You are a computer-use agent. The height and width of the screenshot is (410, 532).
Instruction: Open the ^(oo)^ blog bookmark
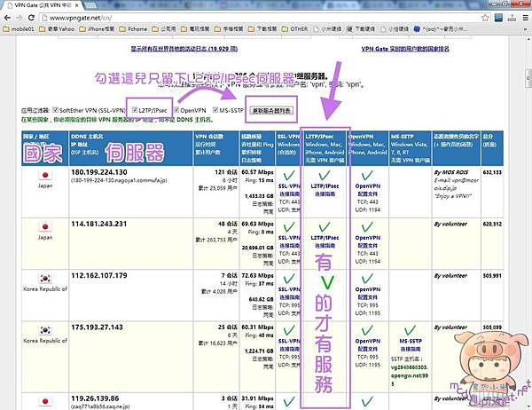pos(441,29)
